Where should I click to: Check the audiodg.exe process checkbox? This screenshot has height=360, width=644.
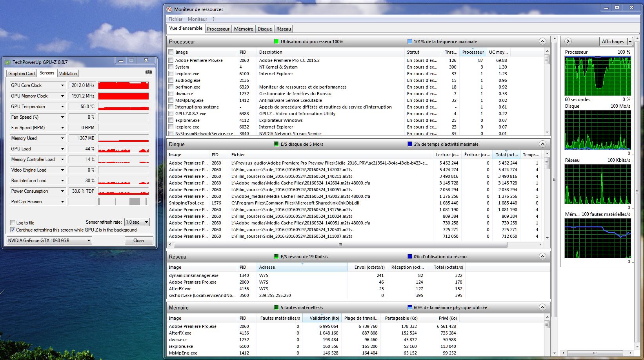(171, 80)
